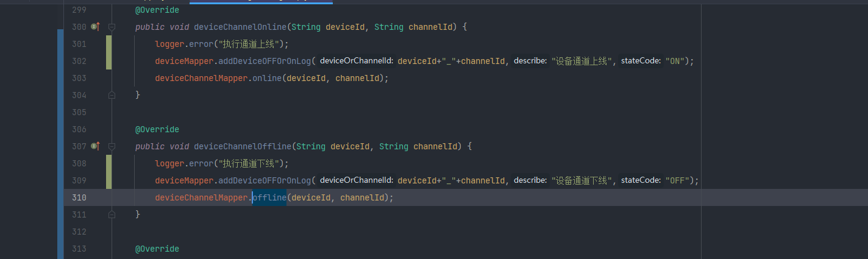Click the 'error' call on line 308
The height and width of the screenshot is (259, 868).
(201, 163)
